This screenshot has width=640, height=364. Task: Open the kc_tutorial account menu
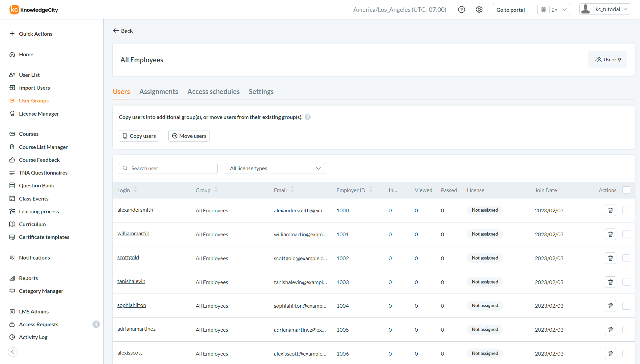[x=605, y=9]
